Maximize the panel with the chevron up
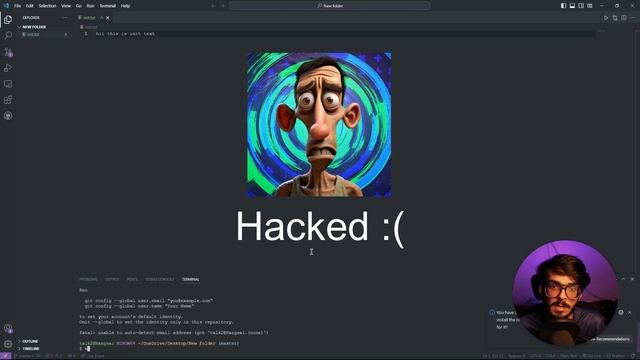This screenshot has height=360, width=640. [x=623, y=279]
